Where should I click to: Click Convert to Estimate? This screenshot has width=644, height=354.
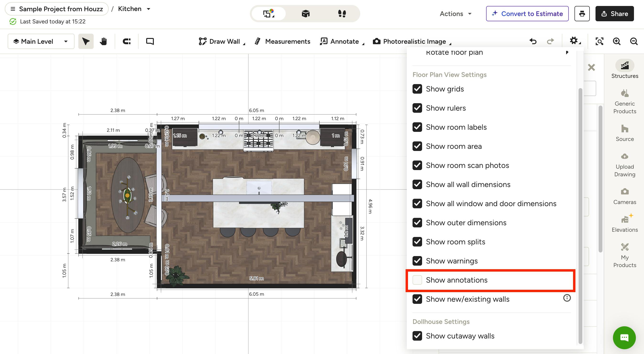coord(527,14)
